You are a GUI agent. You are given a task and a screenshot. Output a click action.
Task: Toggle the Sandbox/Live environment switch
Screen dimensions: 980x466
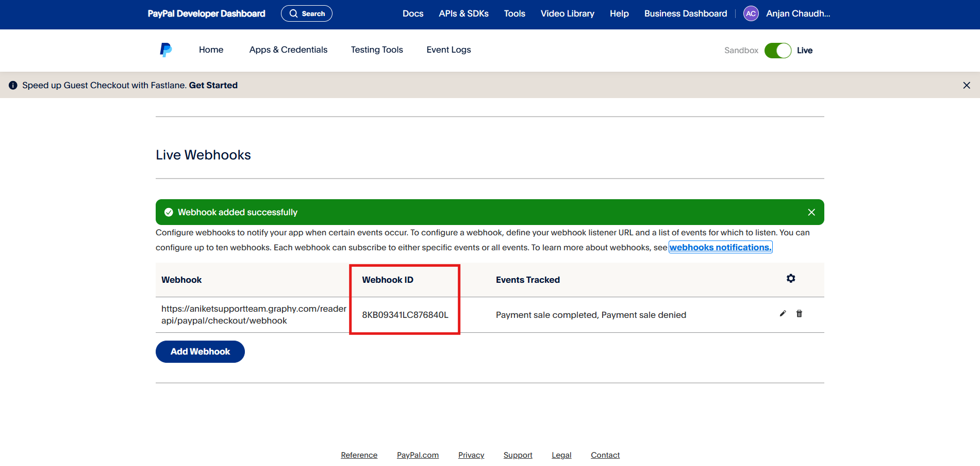[x=777, y=51]
